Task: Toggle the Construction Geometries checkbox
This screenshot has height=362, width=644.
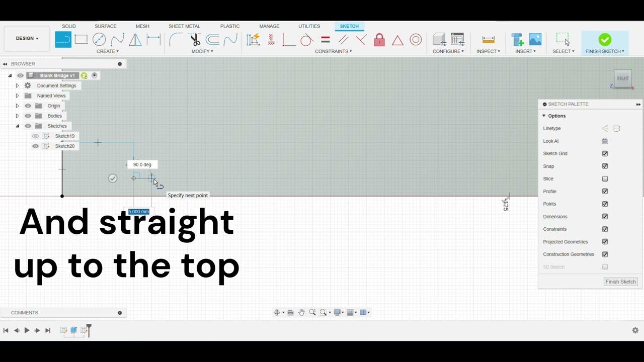Action: tap(605, 254)
